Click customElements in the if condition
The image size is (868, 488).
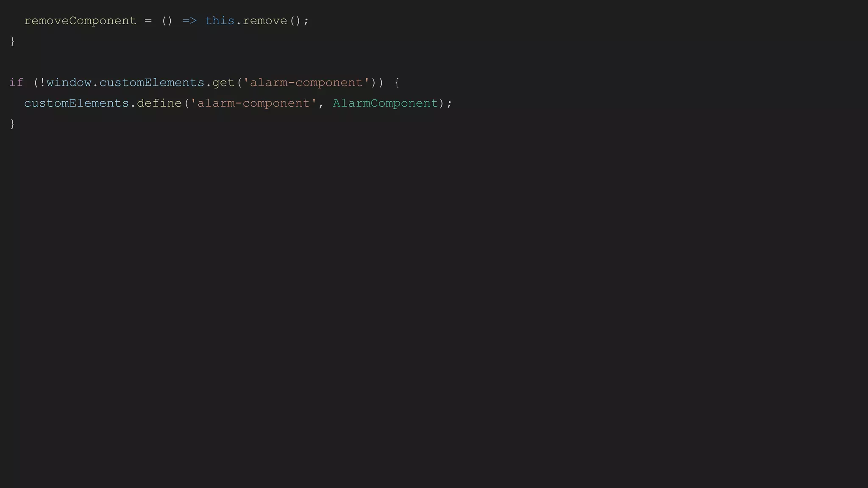point(152,83)
